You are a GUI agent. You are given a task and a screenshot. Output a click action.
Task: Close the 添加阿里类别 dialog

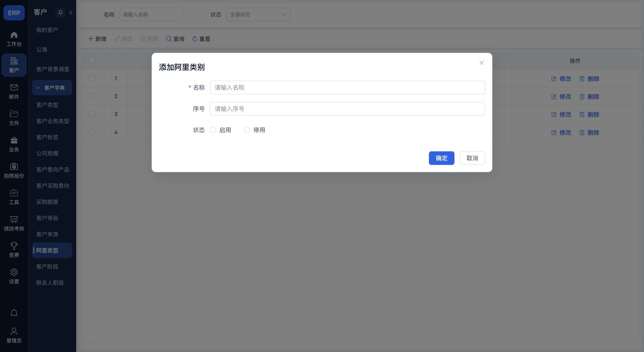pyautogui.click(x=482, y=63)
